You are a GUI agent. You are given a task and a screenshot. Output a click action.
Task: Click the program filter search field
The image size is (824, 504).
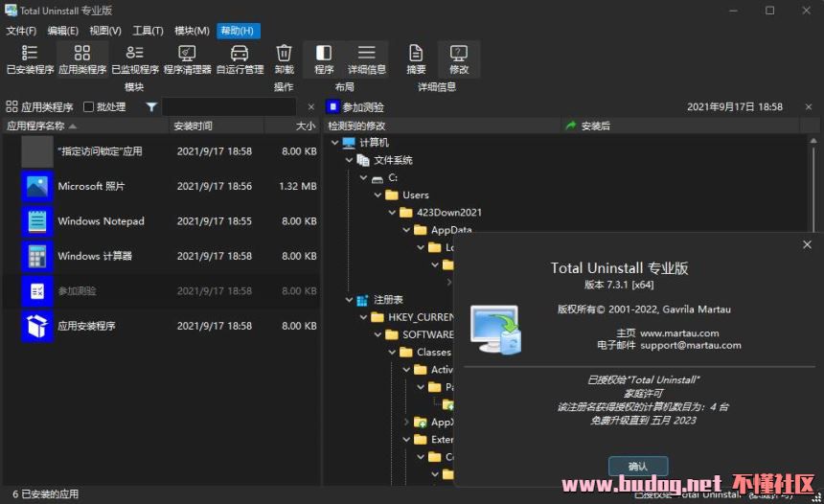229,107
